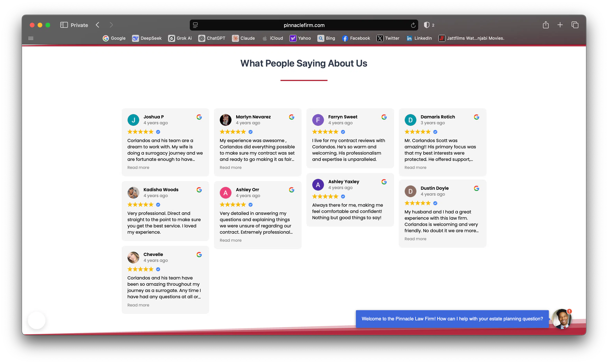The image size is (608, 364).
Task: Click Marlyn Nevarez's profile picture
Action: click(225, 120)
